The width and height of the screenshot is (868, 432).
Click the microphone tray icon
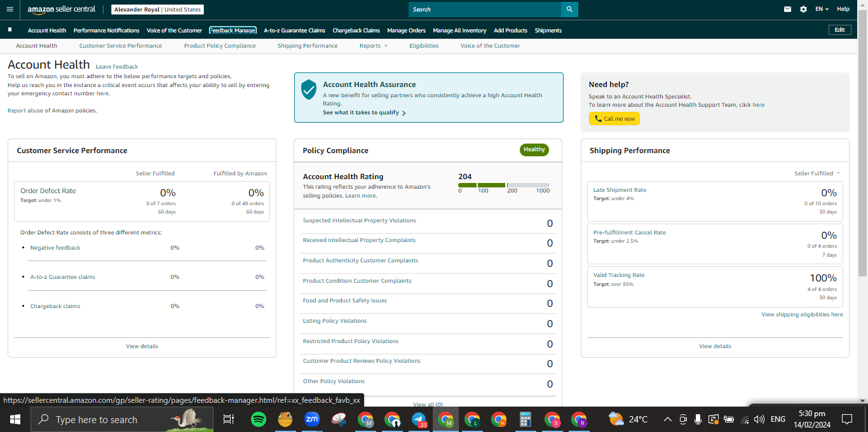698,419
